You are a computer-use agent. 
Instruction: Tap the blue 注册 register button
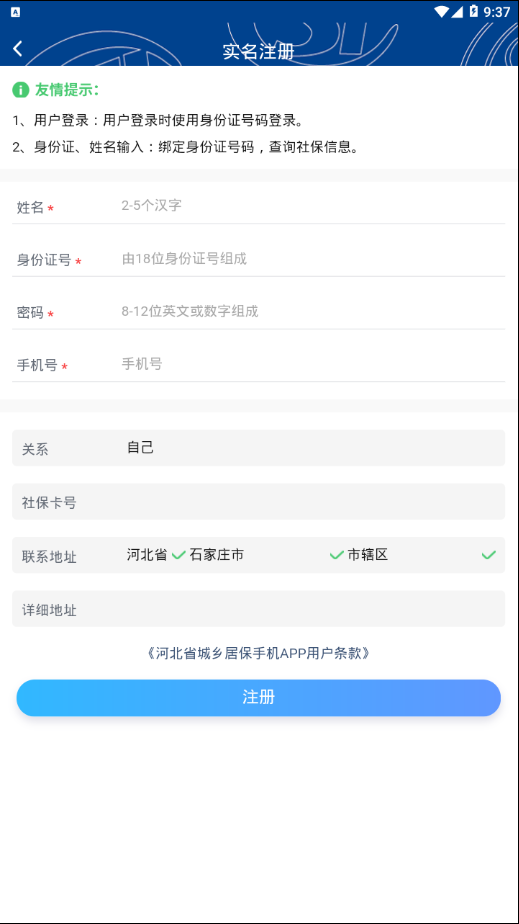coord(259,698)
